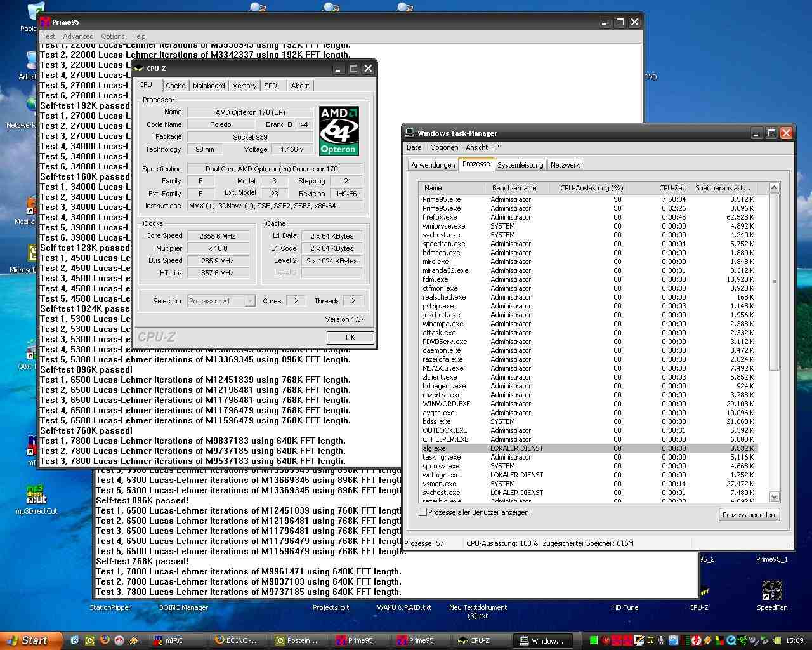The width and height of the screenshot is (812, 650).
Task: Open the Ansicht menu
Action: pos(477,147)
